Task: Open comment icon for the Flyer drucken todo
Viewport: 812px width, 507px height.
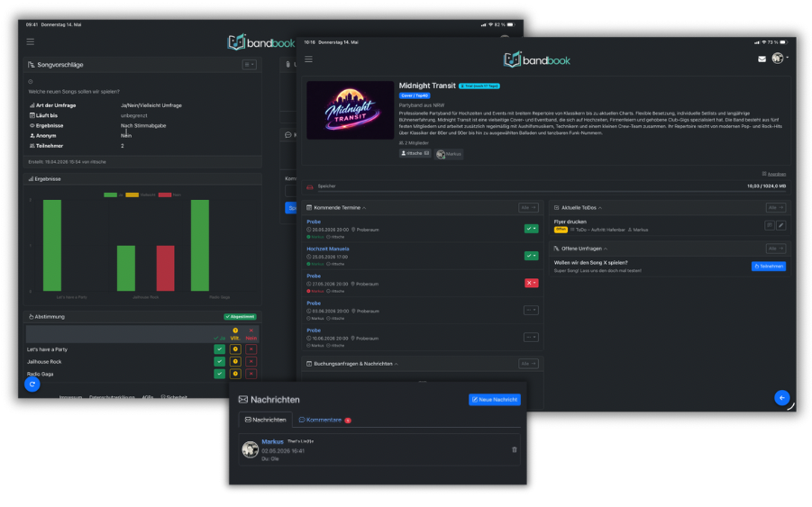Action: coord(770,225)
